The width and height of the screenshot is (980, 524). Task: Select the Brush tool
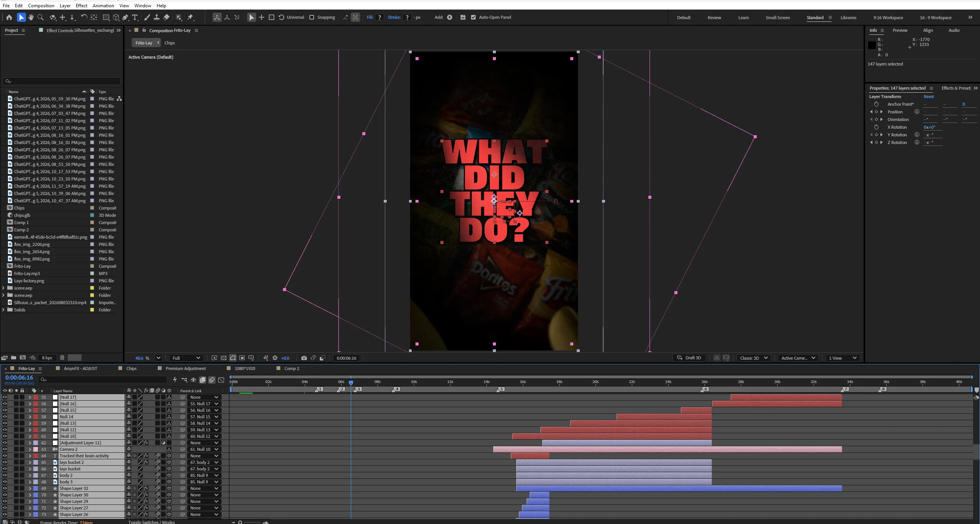(147, 17)
